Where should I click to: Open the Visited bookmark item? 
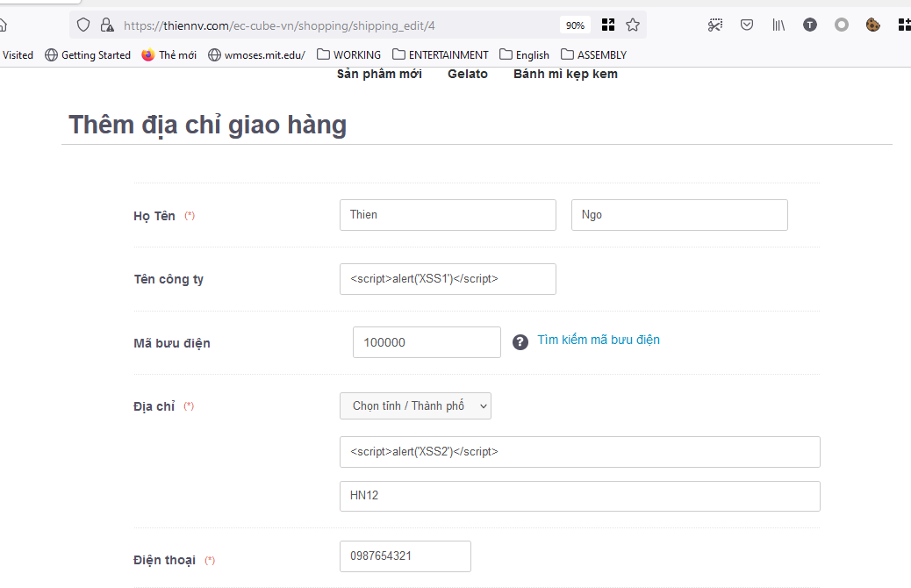click(x=18, y=54)
